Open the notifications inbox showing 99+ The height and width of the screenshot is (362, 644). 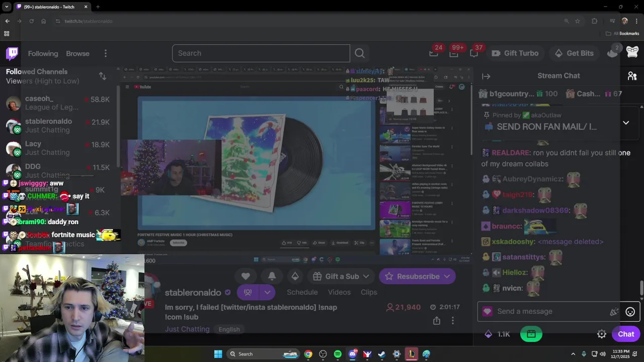click(x=454, y=53)
